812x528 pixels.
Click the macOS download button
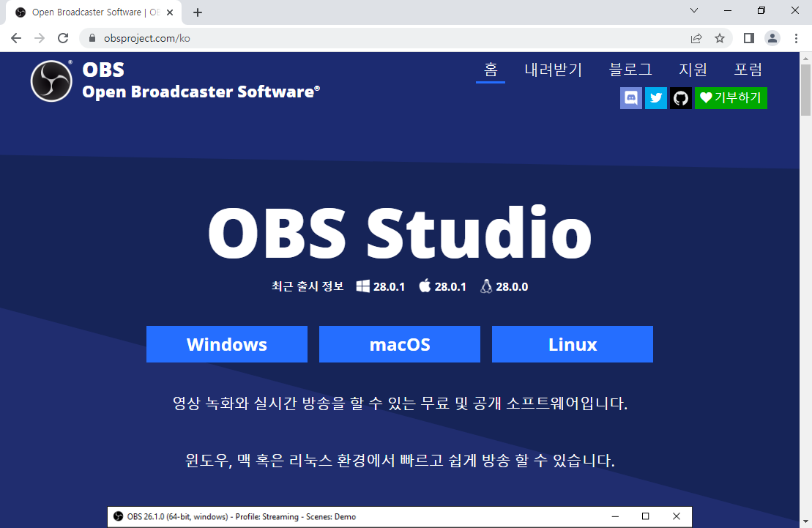tap(399, 344)
